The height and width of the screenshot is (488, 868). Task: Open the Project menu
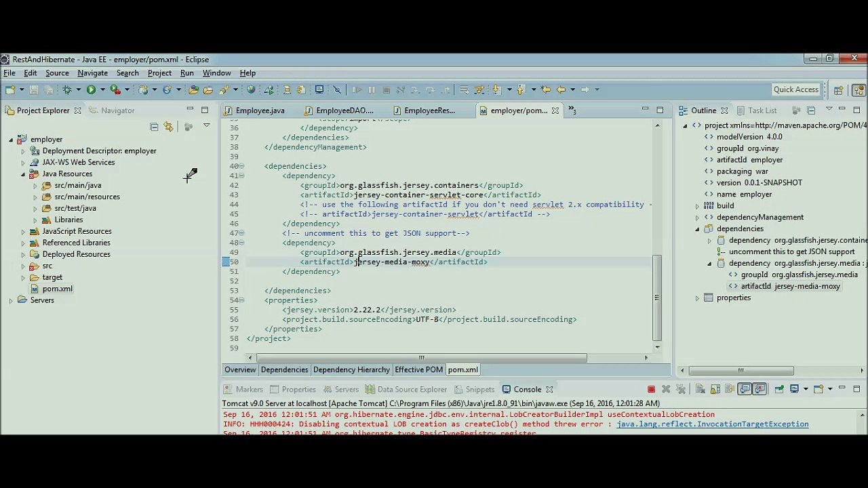tap(159, 73)
